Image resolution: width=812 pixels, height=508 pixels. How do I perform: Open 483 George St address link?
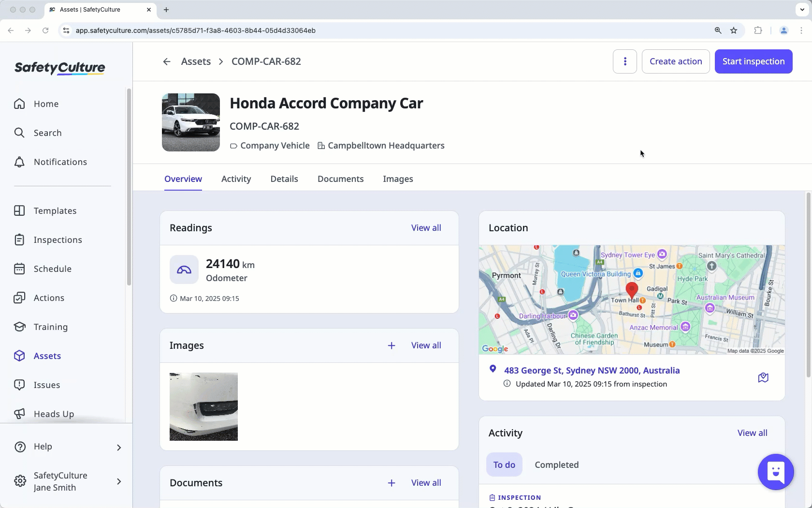click(592, 371)
